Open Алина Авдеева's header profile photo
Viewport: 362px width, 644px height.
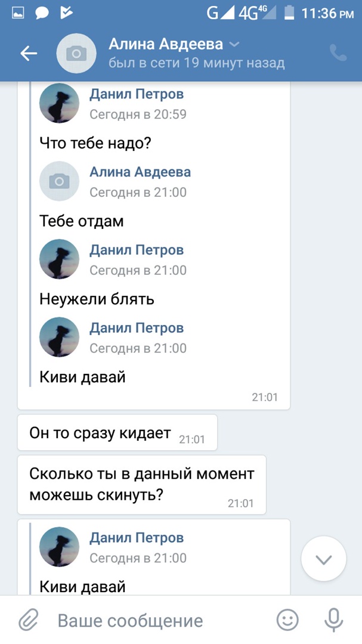76,54
